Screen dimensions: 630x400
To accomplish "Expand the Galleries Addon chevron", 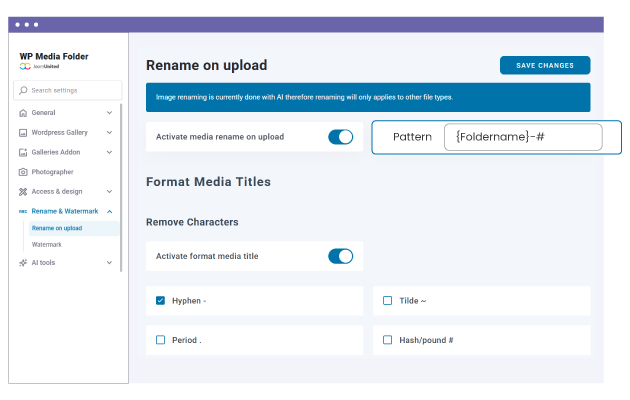I will tap(109, 152).
